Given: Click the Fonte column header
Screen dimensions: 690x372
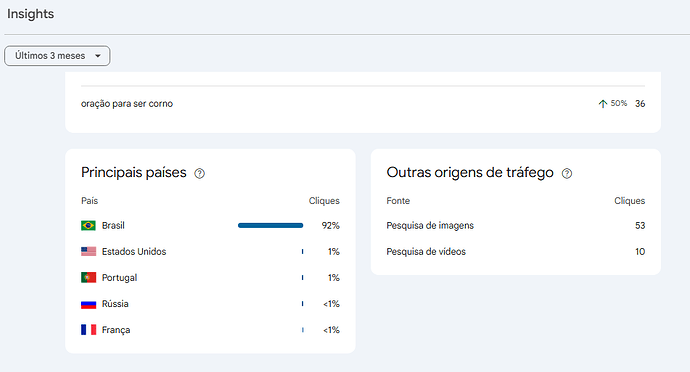Looking at the screenshot, I should pyautogui.click(x=398, y=201).
